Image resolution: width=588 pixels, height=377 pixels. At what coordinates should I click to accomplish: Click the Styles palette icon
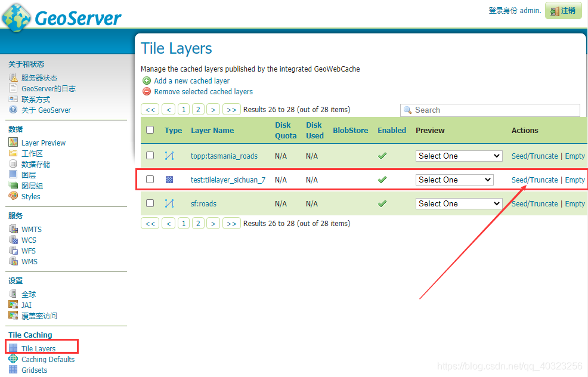tap(13, 196)
